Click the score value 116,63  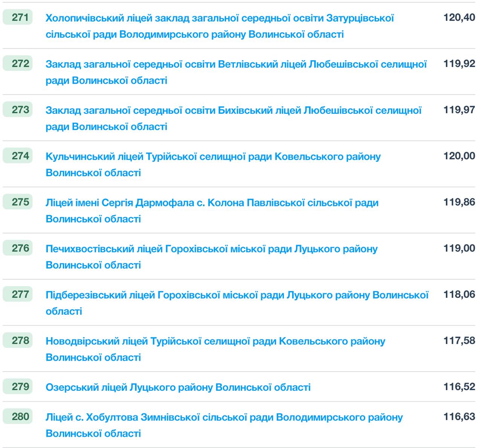coord(459,417)
